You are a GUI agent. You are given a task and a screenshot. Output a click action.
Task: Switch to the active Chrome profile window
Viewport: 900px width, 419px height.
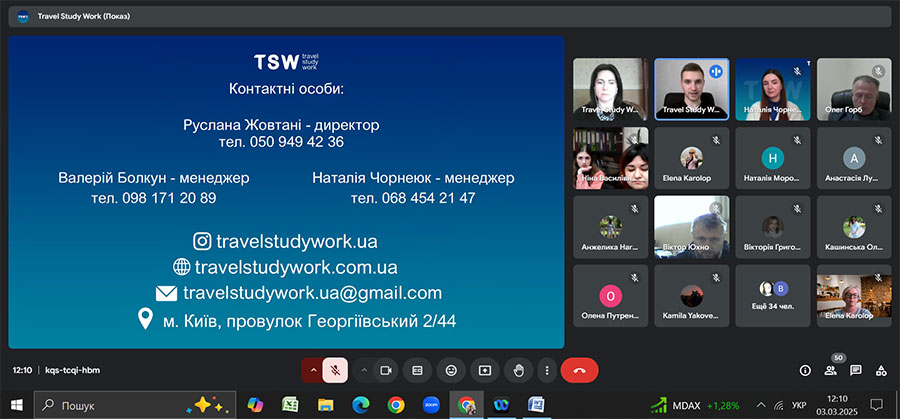click(466, 405)
